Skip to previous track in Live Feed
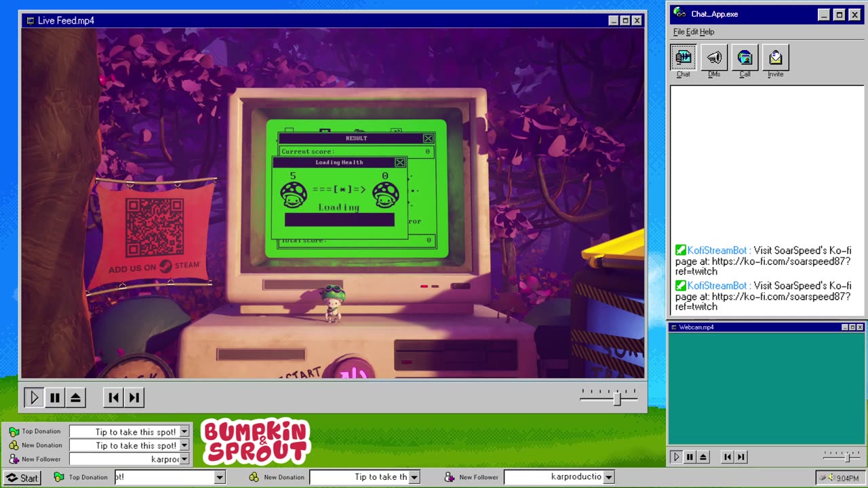The width and height of the screenshot is (868, 488). 113,398
